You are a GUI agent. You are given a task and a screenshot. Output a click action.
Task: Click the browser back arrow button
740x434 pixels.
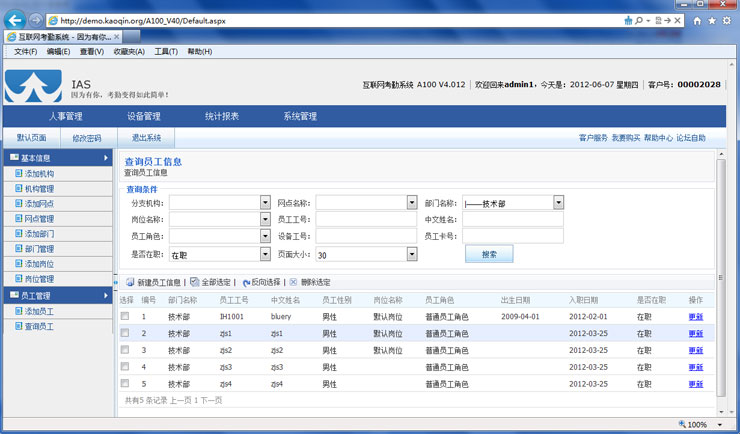[x=15, y=20]
